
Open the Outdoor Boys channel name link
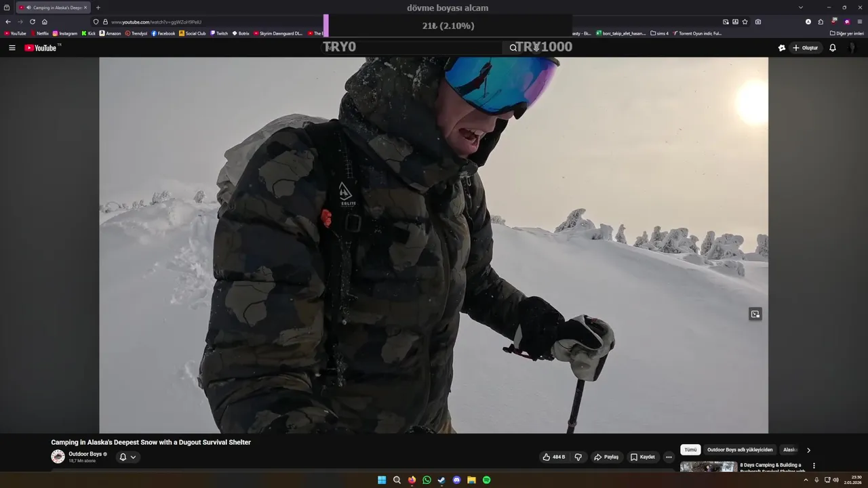point(85,454)
